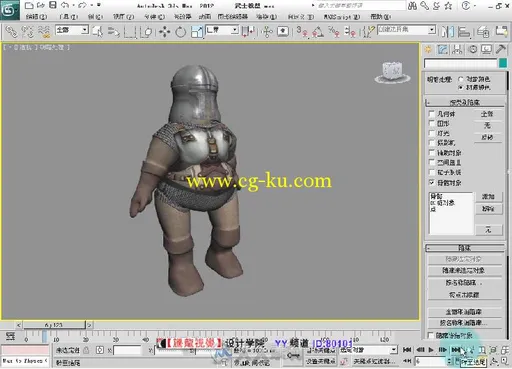Open the Create panel star tab
Screen dimensions: 512x369
(x=428, y=50)
